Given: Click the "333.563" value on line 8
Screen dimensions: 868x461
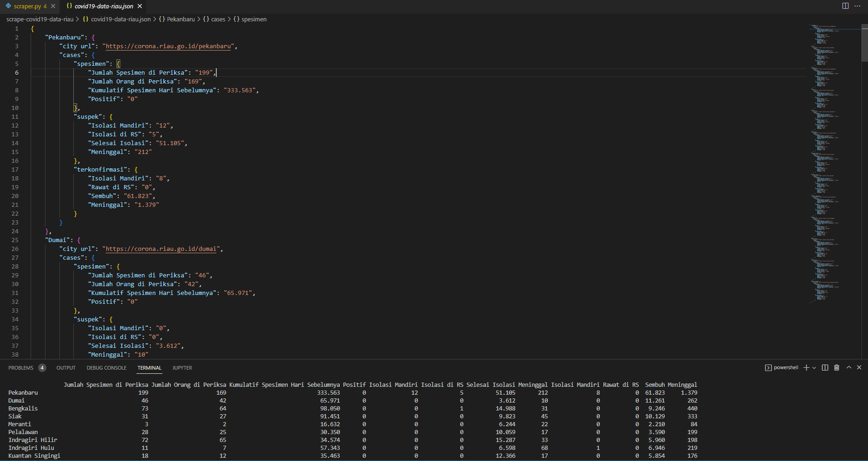Looking at the screenshot, I should [x=240, y=90].
